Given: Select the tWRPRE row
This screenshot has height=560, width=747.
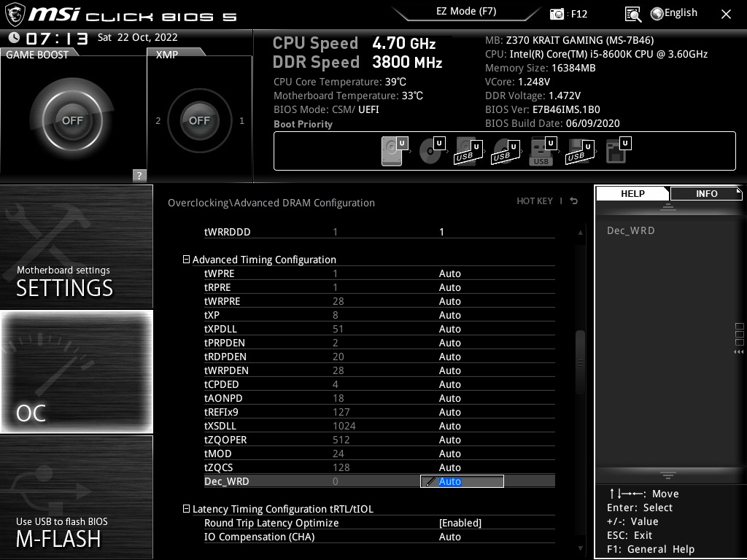Looking at the screenshot, I should coord(379,301).
